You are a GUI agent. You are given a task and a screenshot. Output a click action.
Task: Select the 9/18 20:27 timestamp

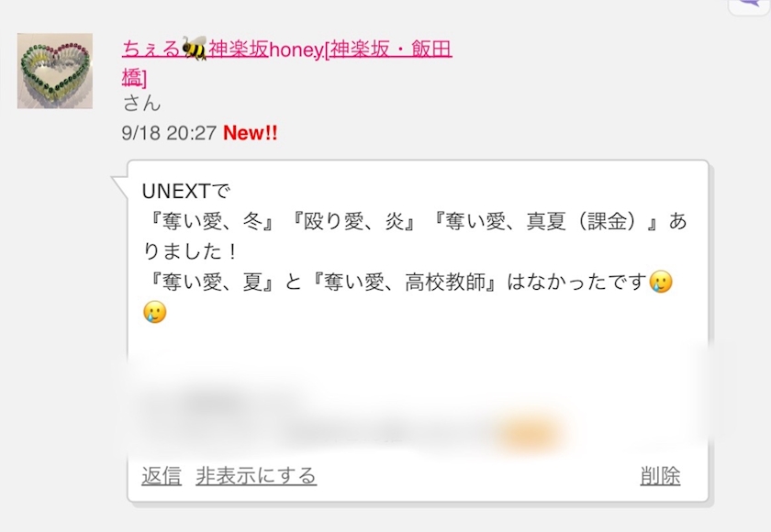pyautogui.click(x=169, y=133)
